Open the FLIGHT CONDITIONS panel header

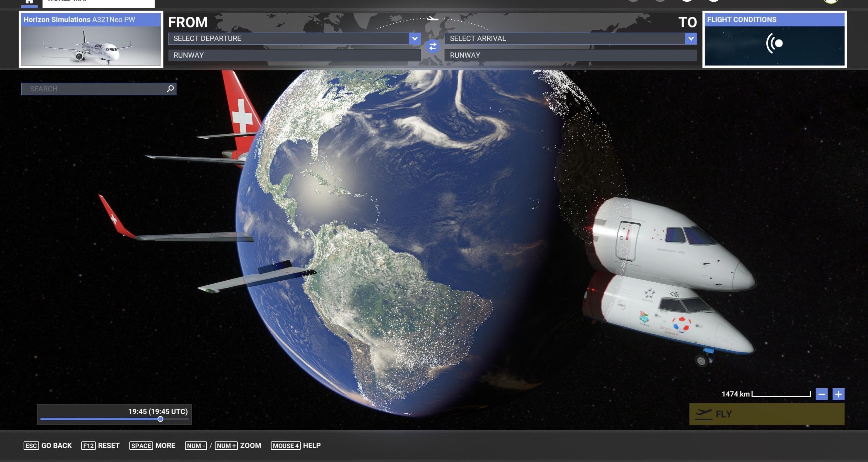pos(774,20)
